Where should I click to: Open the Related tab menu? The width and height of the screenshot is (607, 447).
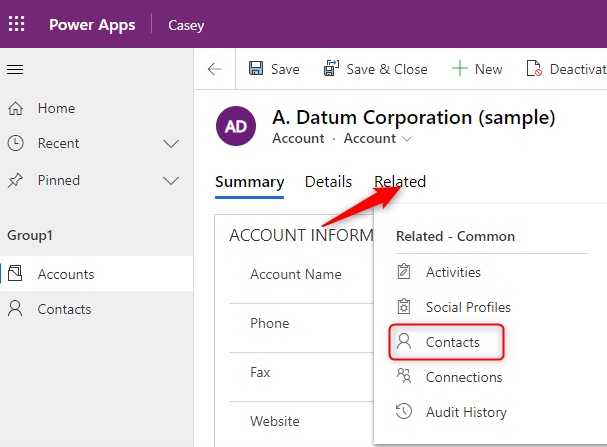pyautogui.click(x=400, y=182)
